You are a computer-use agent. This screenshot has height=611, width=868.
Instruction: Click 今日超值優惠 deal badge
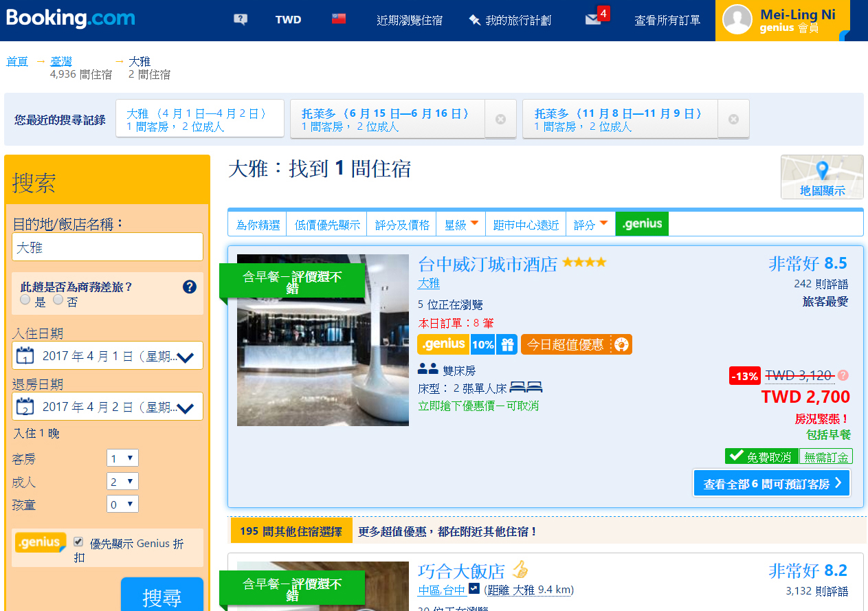[x=577, y=344]
